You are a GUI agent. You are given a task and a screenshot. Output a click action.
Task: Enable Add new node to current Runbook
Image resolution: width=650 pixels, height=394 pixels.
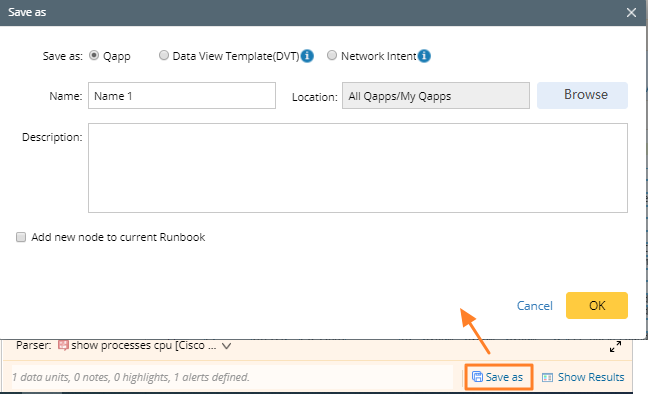pyautogui.click(x=21, y=237)
